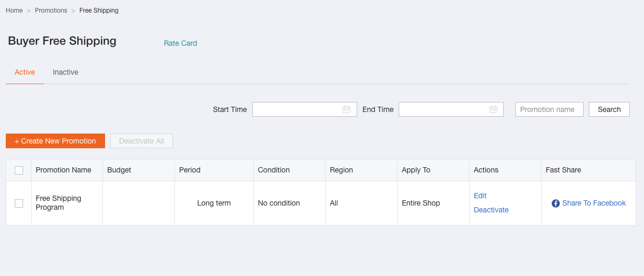Open the Start Time calendar icon

(x=347, y=109)
